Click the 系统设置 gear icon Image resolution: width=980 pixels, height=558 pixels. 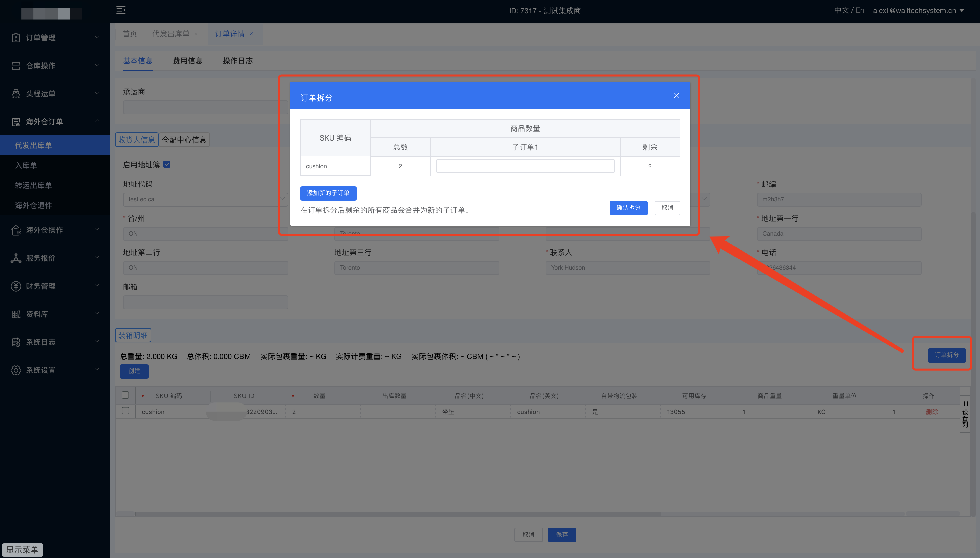coord(16,370)
